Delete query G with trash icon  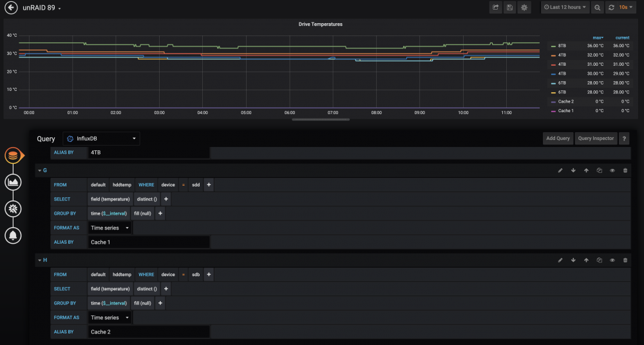coord(625,170)
